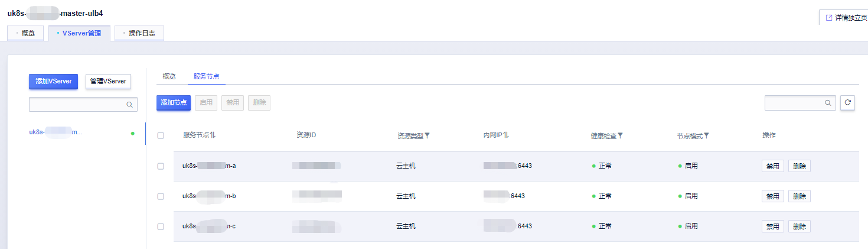Check the row ending in m-a
This screenshot has width=868, height=249.
[161, 166]
